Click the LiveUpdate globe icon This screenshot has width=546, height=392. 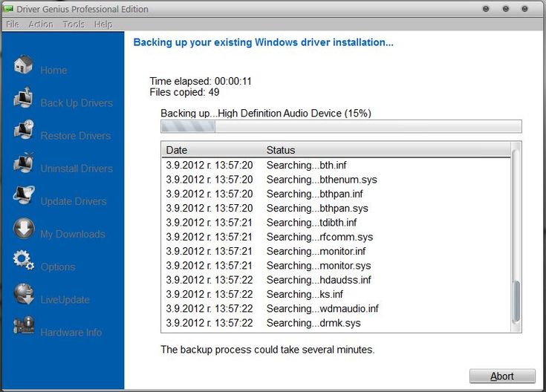[24, 293]
